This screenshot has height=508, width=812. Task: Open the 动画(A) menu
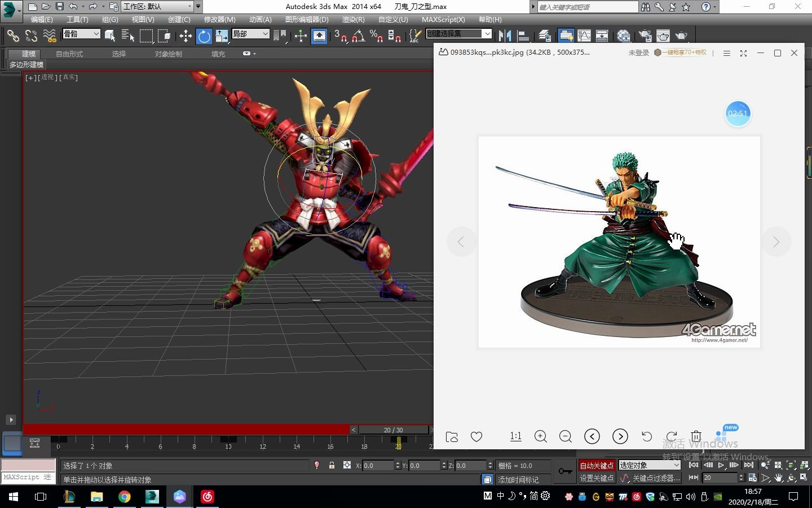tap(261, 19)
